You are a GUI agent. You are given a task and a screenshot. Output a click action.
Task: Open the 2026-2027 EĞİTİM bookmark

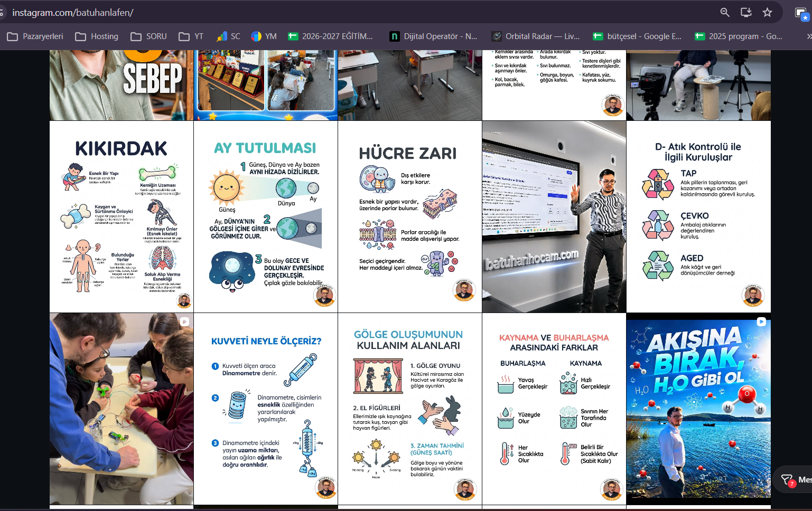(x=330, y=36)
